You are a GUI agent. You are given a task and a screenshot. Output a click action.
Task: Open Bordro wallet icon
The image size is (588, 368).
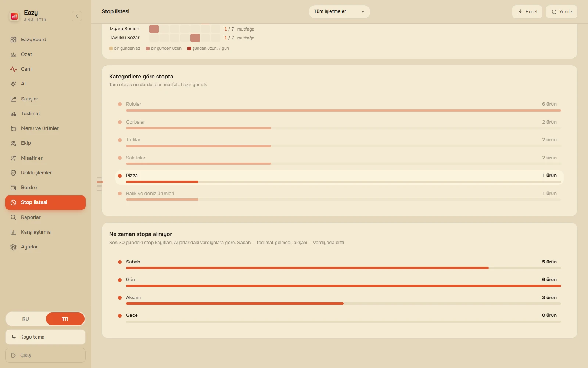(x=14, y=188)
